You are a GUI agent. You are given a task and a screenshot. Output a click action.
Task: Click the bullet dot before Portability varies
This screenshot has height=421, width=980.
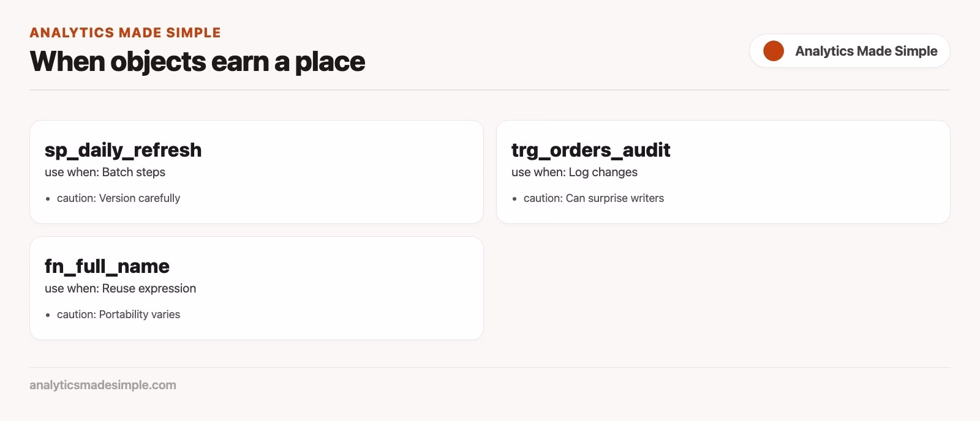pos(48,315)
